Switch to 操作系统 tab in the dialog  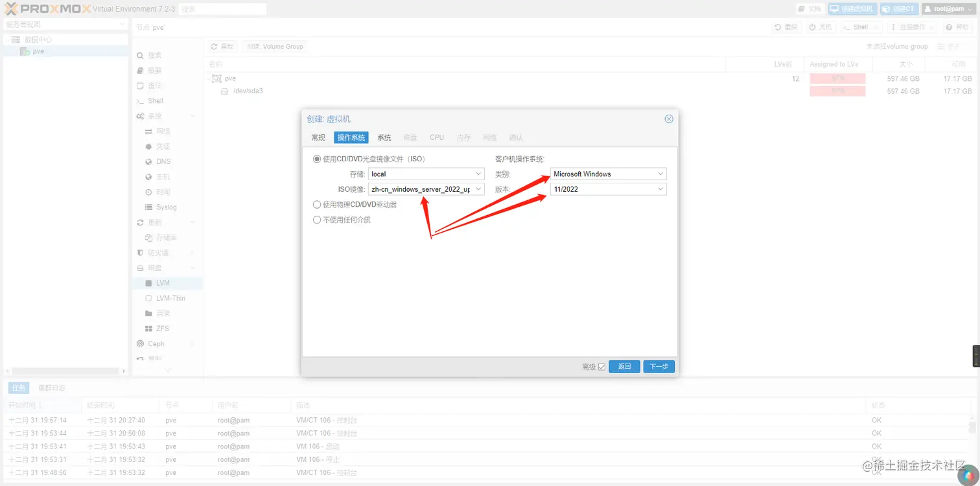coord(351,137)
